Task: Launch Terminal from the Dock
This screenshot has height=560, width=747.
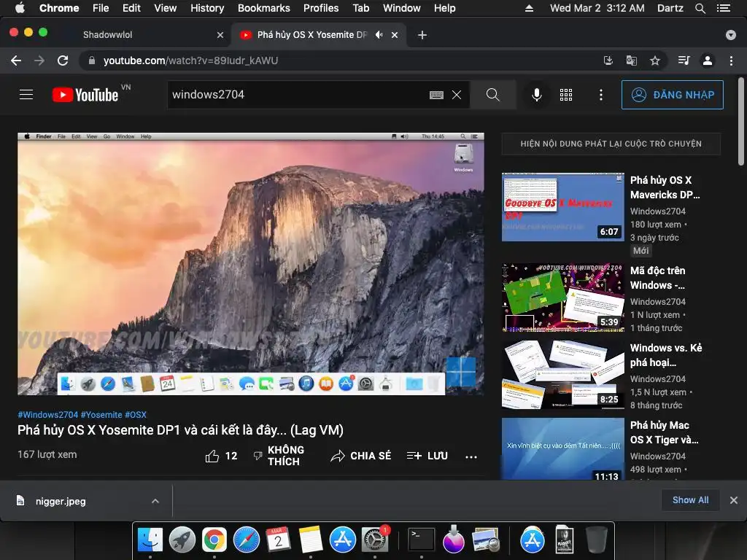Action: (x=422, y=540)
